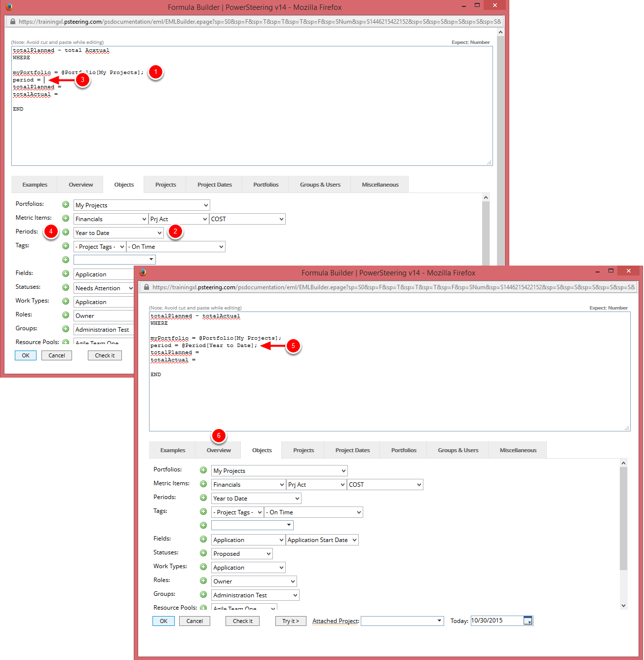Image resolution: width=644 pixels, height=660 pixels.
Task: Click Tags green plus icon in back window
Action: pyautogui.click(x=66, y=246)
